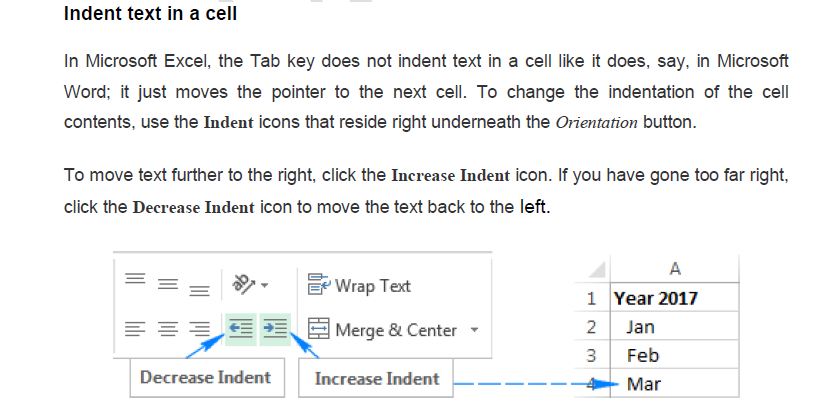Select the cell containing Feb
The image size is (830, 419).
(672, 355)
